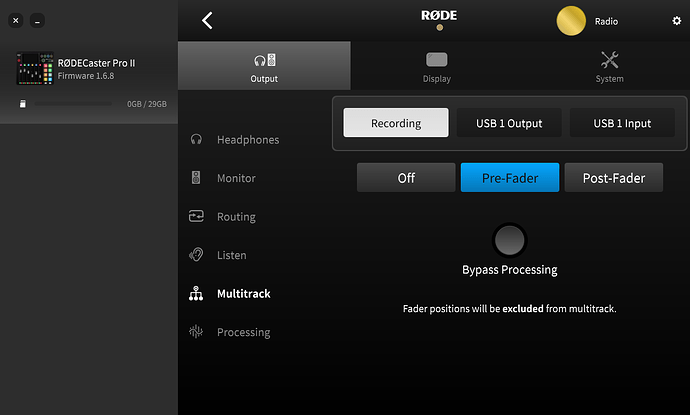The width and height of the screenshot is (690, 415).
Task: Choose the Recording option
Action: (396, 123)
